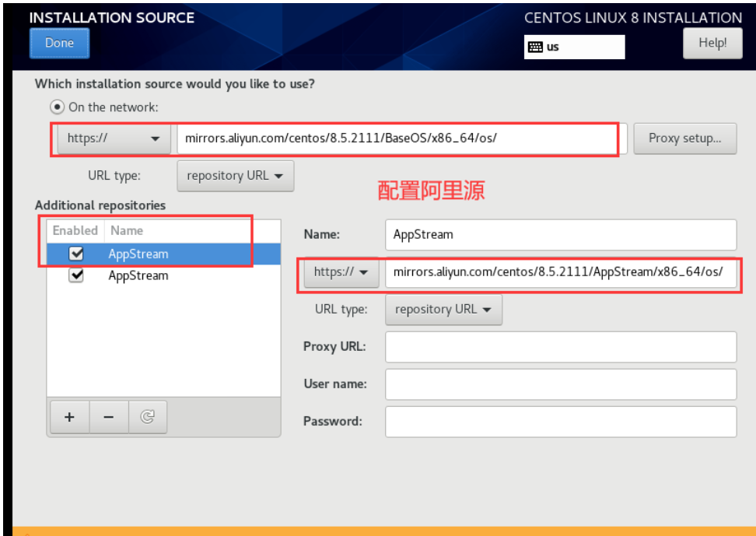Click the Help! button
Screen dimensions: 756x536
(712, 44)
